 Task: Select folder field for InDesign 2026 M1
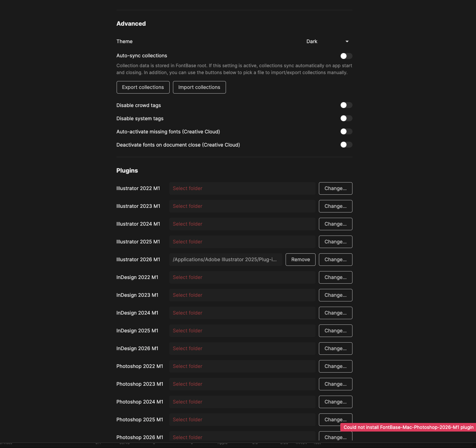[242, 349]
